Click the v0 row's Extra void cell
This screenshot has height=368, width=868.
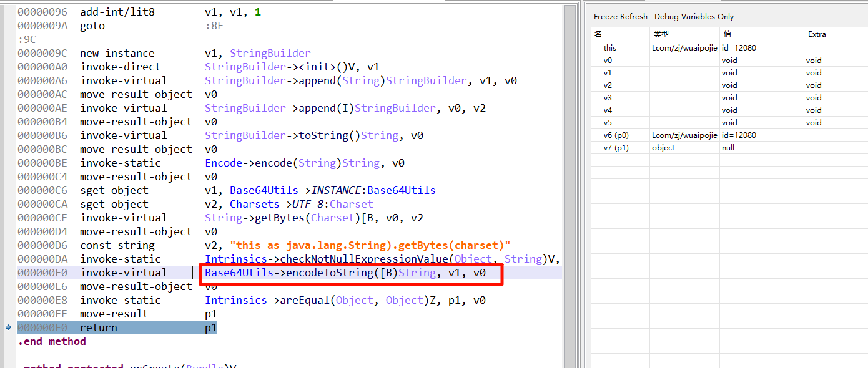pos(814,61)
